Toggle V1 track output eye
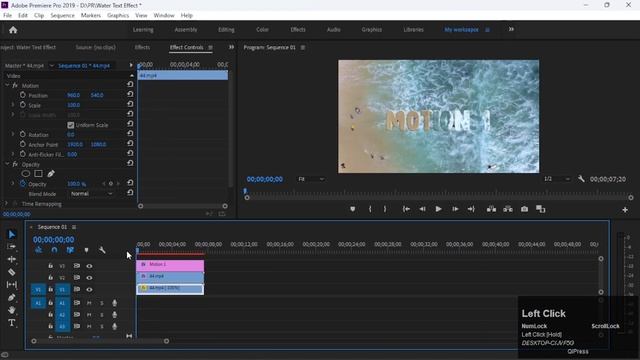This screenshot has width=640, height=360. 89,289
